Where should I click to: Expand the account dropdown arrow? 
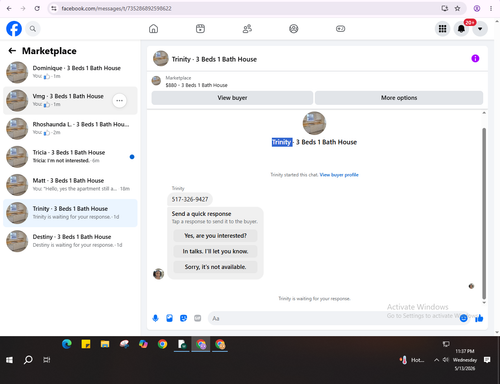[480, 29]
